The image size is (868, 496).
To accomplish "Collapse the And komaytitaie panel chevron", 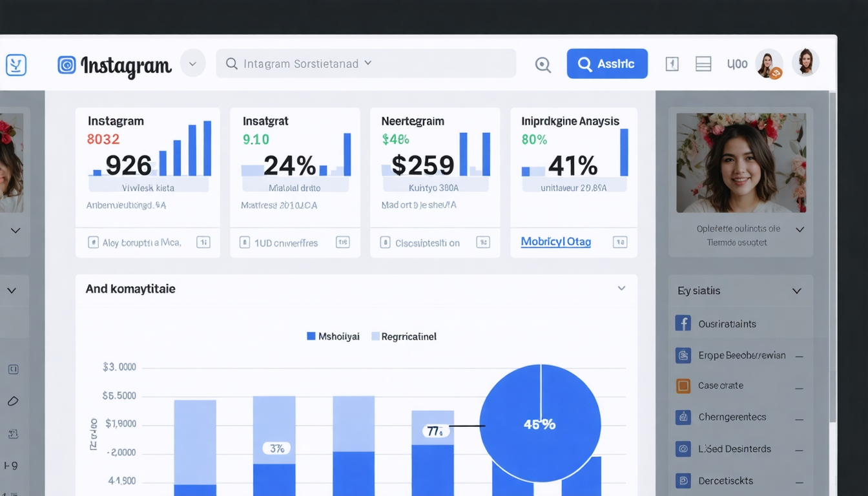I will 621,288.
